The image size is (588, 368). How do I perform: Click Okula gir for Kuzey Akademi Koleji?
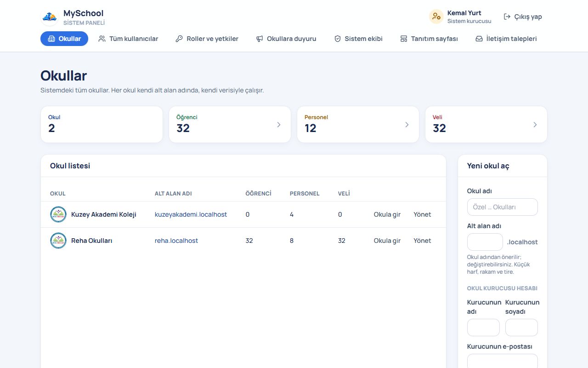coord(387,214)
